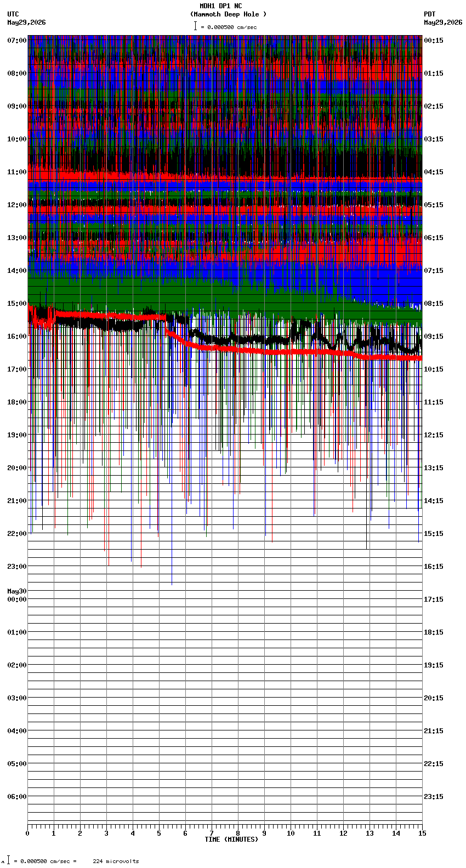Click the '00:15' PDT time label

(434, 41)
